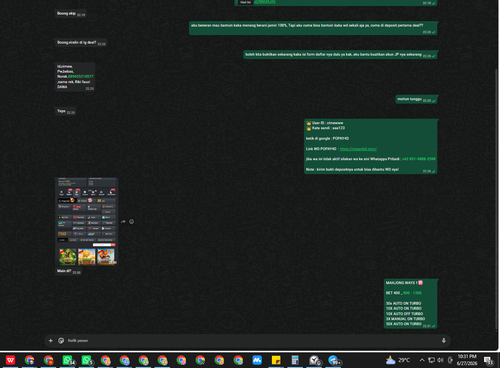
Task: Start voice recording with microphone icon
Action: (x=444, y=340)
